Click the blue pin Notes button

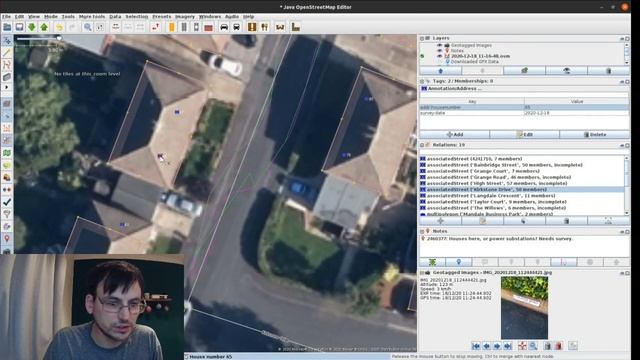pos(458,262)
